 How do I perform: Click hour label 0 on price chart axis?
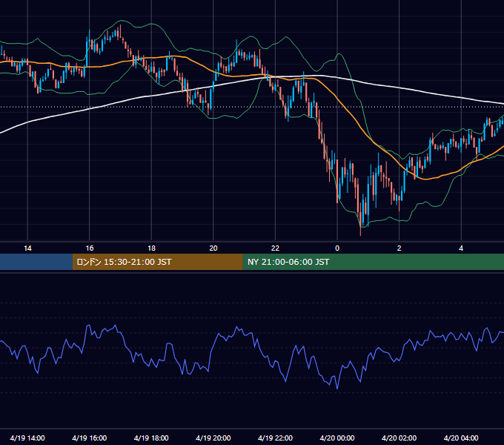coord(337,248)
